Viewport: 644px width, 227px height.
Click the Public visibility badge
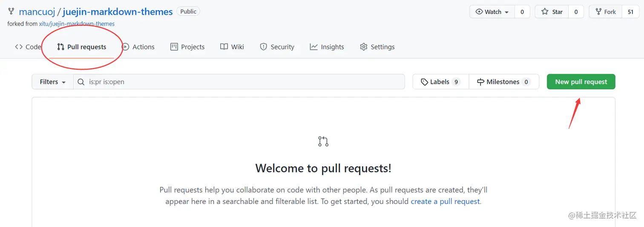(x=188, y=11)
